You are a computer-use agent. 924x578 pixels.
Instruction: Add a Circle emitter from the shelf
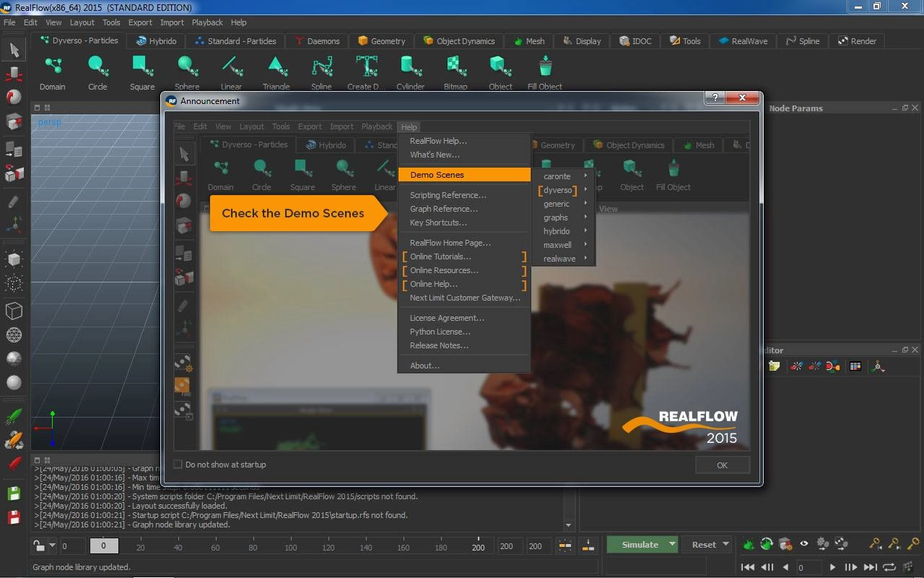click(x=97, y=72)
